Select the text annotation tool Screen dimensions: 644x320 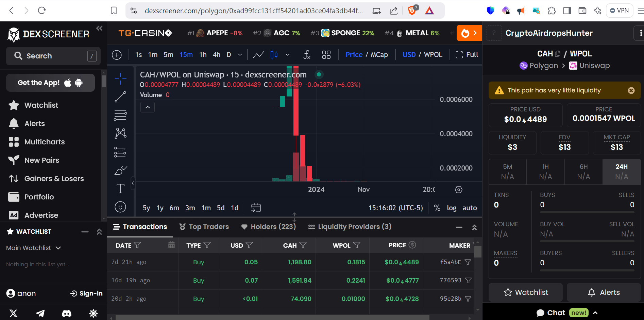(120, 189)
